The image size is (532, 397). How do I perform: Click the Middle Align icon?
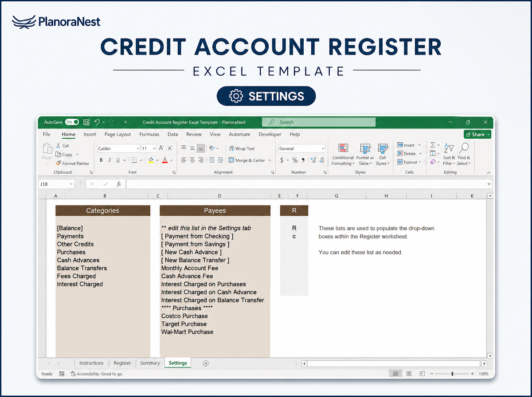[x=192, y=148]
